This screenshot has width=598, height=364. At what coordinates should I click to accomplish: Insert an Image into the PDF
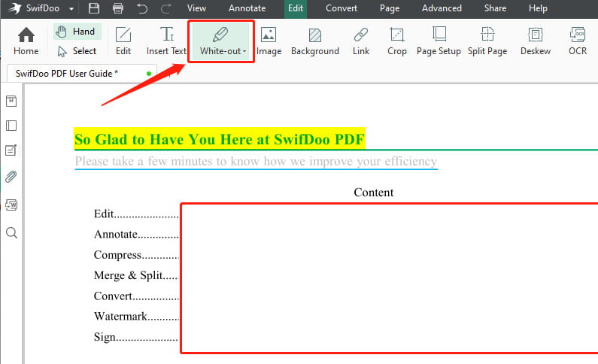click(x=269, y=41)
